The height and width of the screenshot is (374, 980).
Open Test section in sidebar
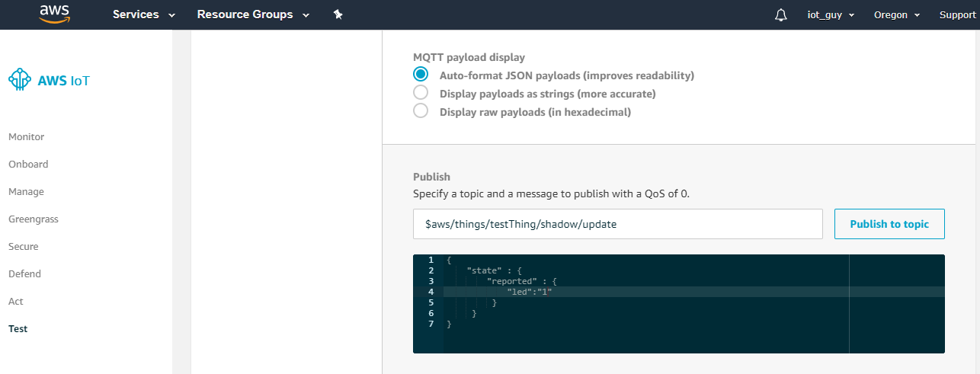tap(18, 329)
